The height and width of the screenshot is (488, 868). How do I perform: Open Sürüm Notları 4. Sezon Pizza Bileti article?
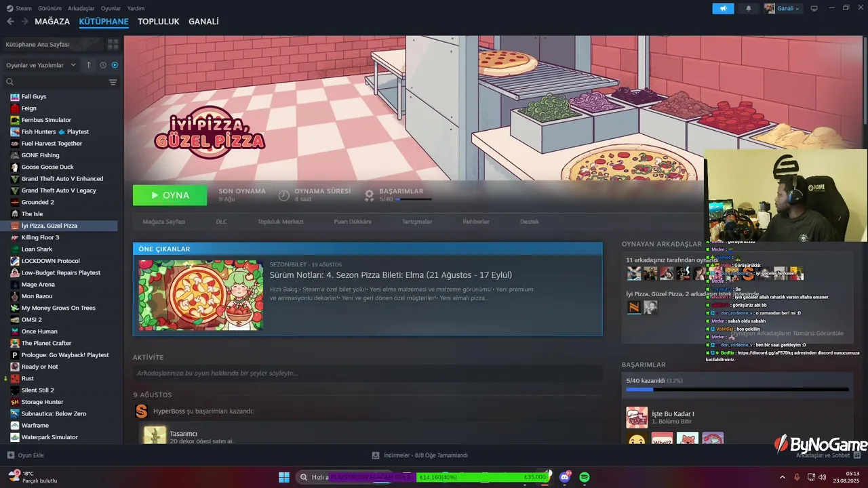click(x=391, y=275)
